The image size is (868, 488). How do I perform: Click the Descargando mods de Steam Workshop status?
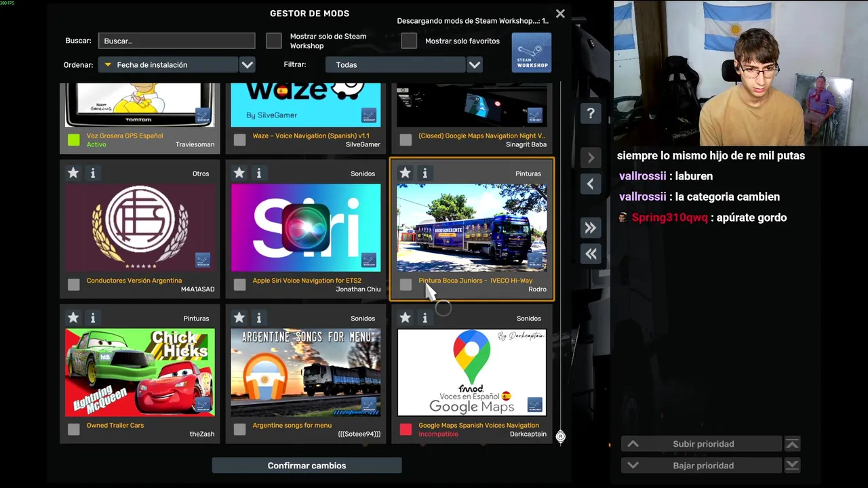[x=473, y=21]
